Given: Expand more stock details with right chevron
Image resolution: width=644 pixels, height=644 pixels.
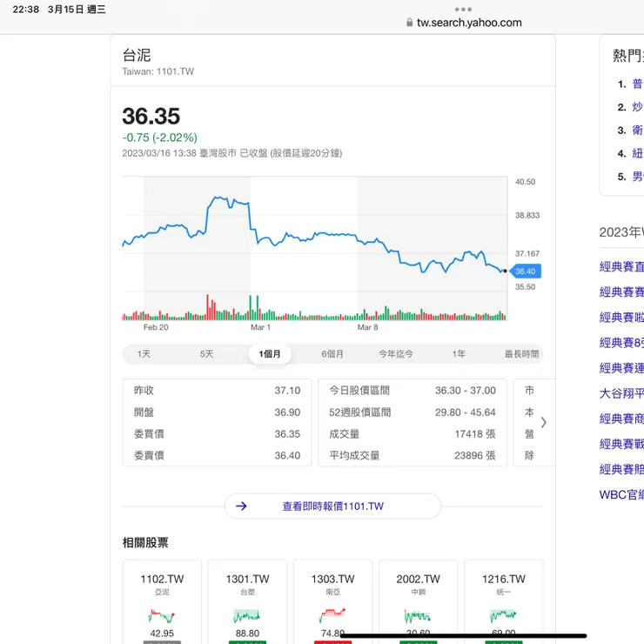Looking at the screenshot, I should click(543, 422).
